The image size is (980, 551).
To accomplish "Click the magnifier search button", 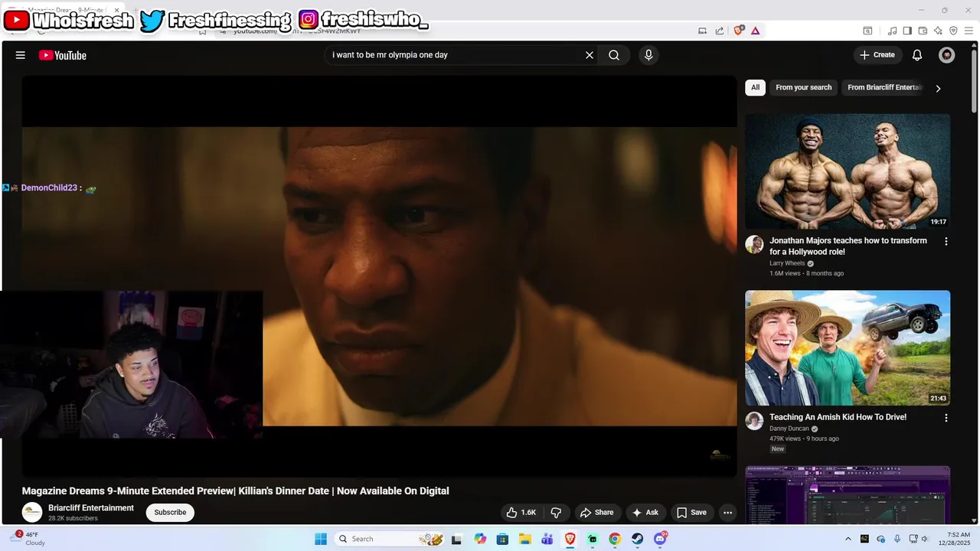I will click(614, 55).
